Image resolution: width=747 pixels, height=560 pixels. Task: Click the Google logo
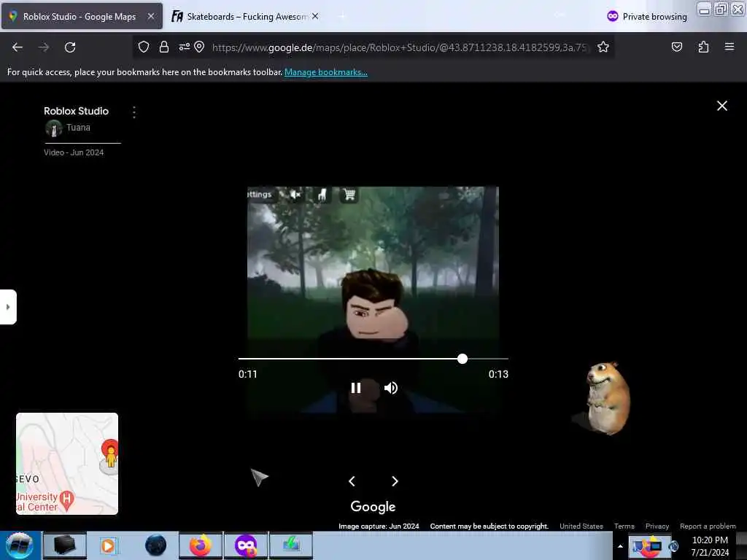[x=373, y=507]
